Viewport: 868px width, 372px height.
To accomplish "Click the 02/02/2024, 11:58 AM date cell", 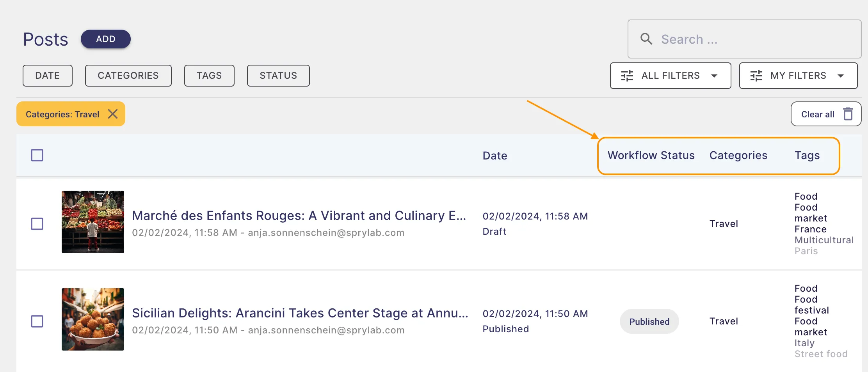I will 535,216.
